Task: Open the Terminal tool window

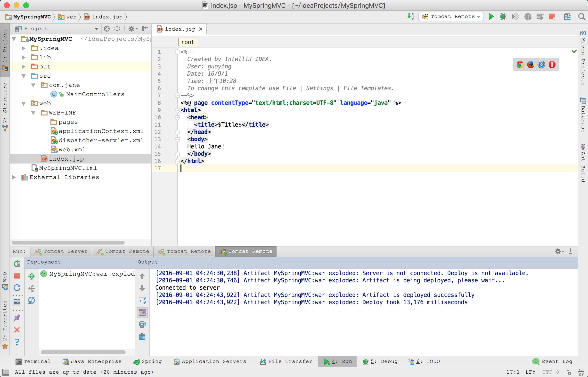Action: pos(33,361)
